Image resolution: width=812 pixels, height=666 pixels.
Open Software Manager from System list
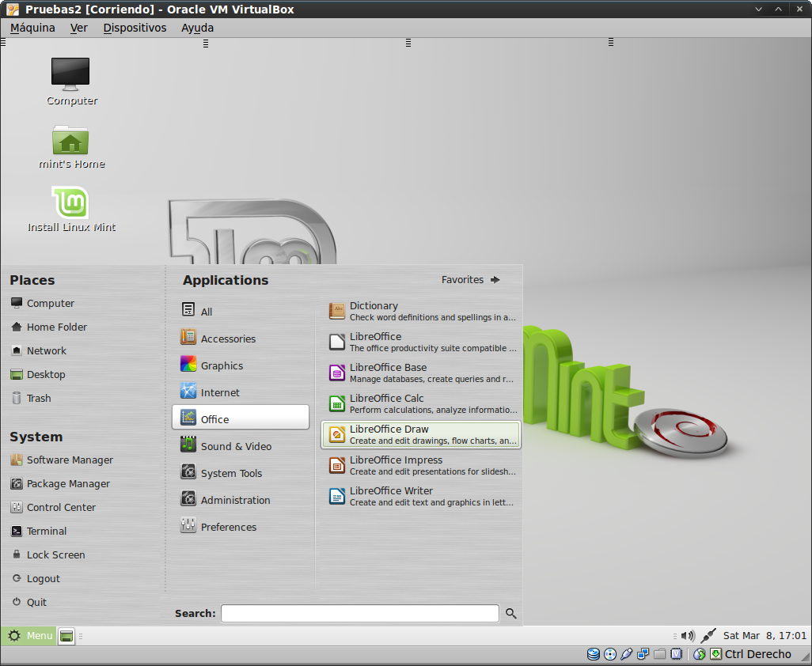pyautogui.click(x=69, y=460)
